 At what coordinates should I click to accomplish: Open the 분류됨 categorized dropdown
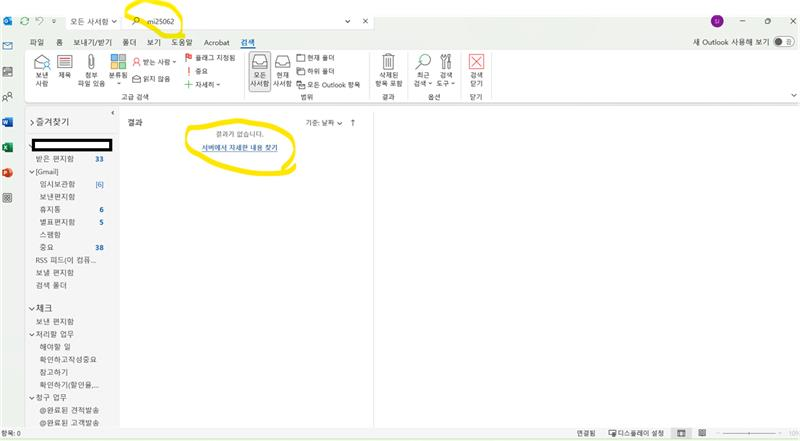pos(118,70)
